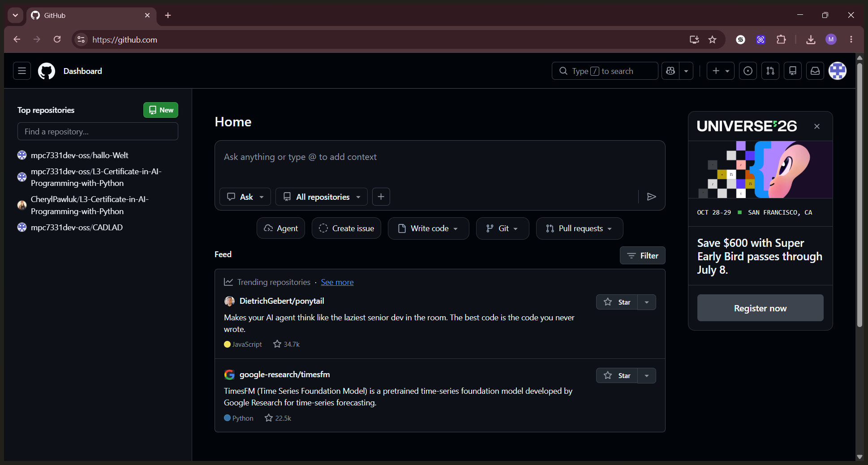868x465 pixels.
Task: Click the google-research Google logo avatar
Action: coord(229,375)
